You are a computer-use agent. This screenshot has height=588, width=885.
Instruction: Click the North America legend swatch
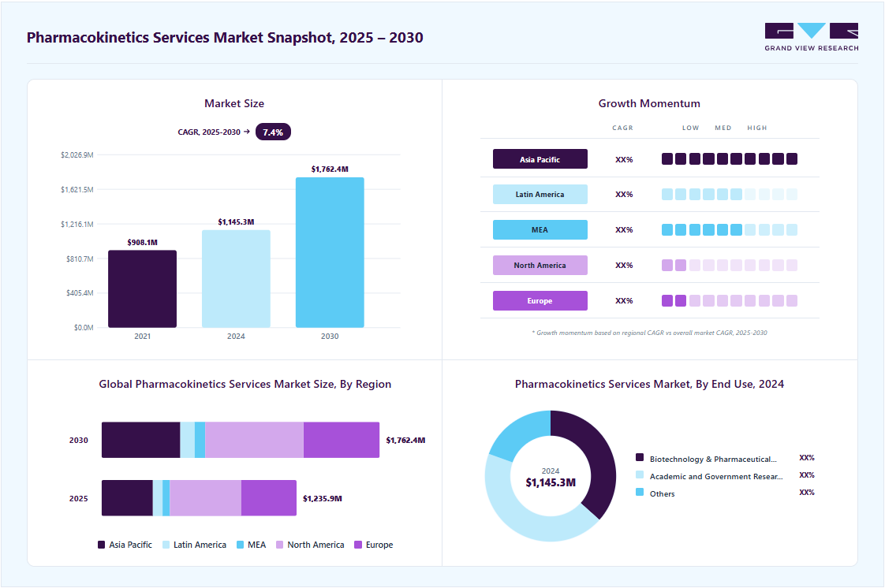click(279, 545)
